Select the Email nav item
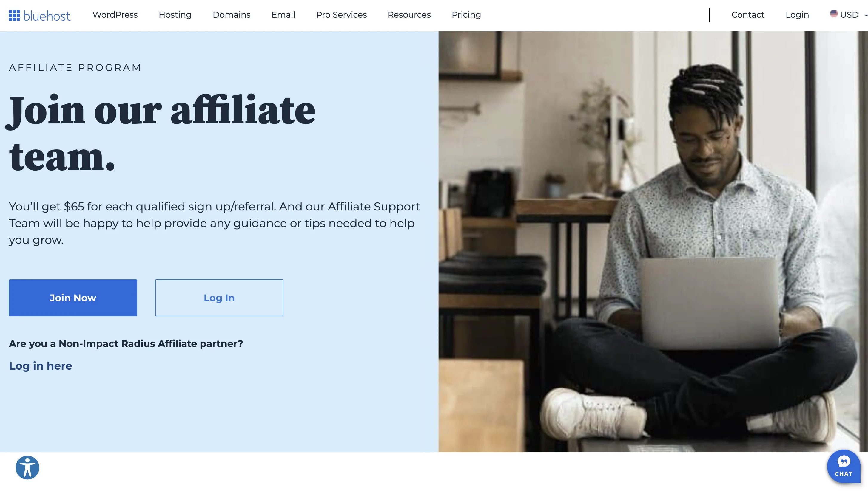The width and height of the screenshot is (868, 491). [283, 15]
